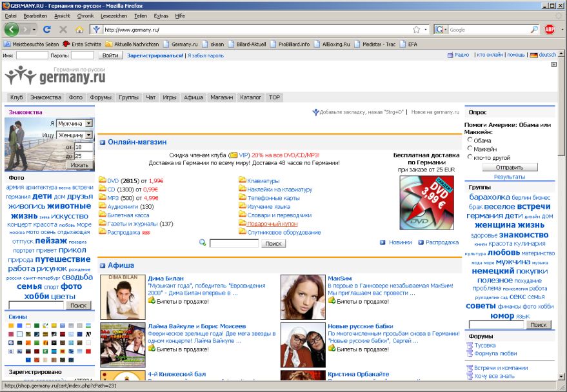Click the Новинки arrow link
Viewport: 567px width, 392px height.
coord(395,242)
